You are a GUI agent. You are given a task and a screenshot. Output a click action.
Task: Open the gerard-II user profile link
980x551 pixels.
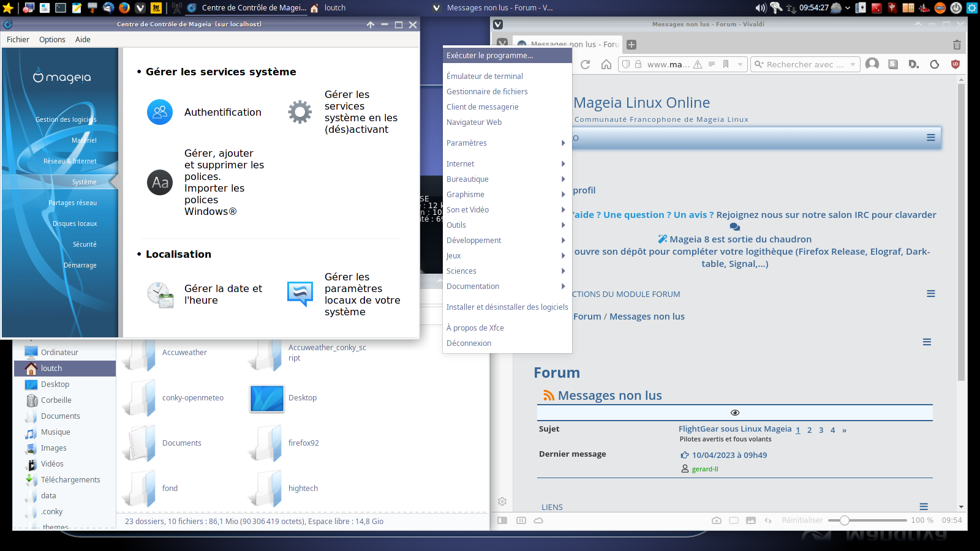[x=705, y=469]
